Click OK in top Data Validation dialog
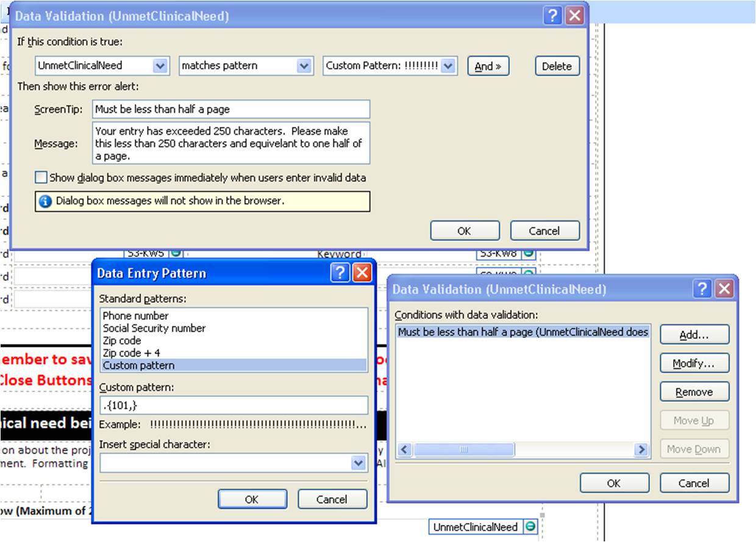 pos(465,231)
